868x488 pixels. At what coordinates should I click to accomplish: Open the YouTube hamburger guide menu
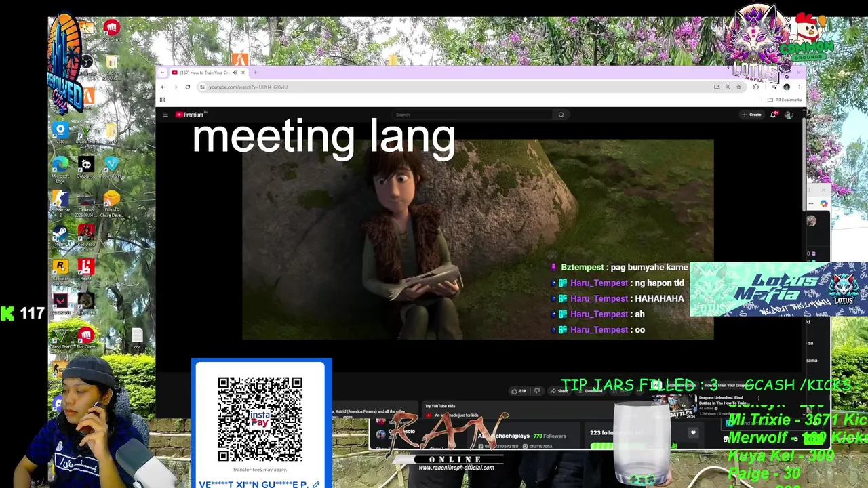point(165,115)
